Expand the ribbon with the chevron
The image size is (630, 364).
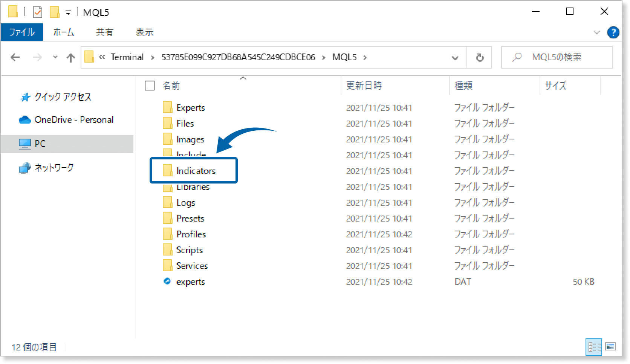[597, 32]
